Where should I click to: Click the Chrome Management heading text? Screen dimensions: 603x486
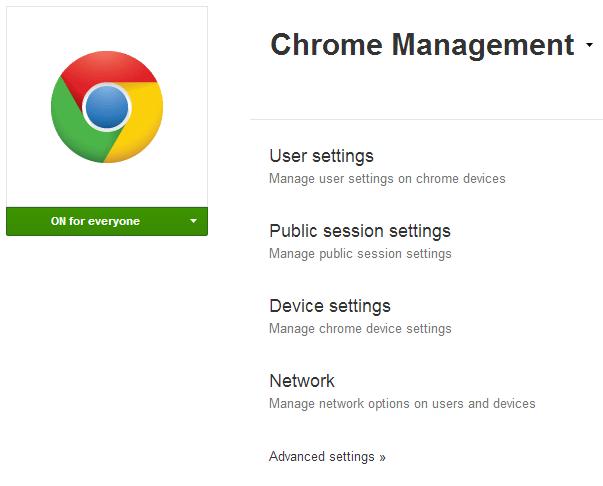422,45
